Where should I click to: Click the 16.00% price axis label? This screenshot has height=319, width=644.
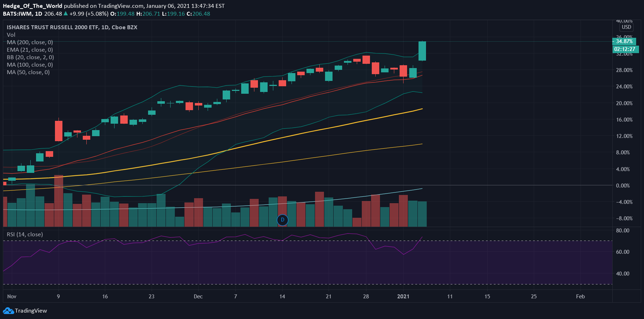pyautogui.click(x=624, y=119)
